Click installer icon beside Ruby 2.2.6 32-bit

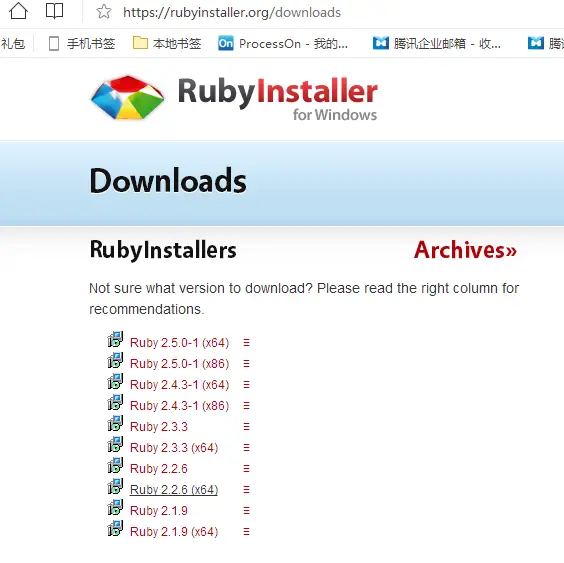click(x=115, y=465)
